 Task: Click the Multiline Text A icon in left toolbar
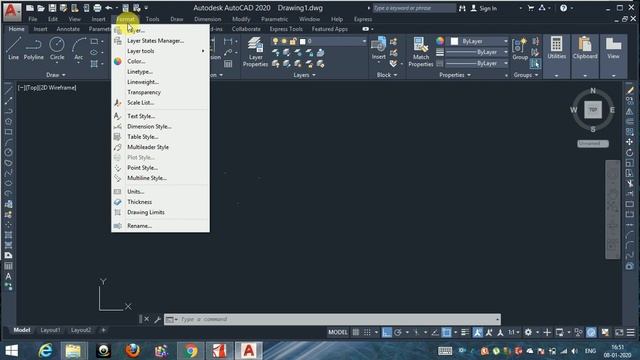(x=8, y=276)
